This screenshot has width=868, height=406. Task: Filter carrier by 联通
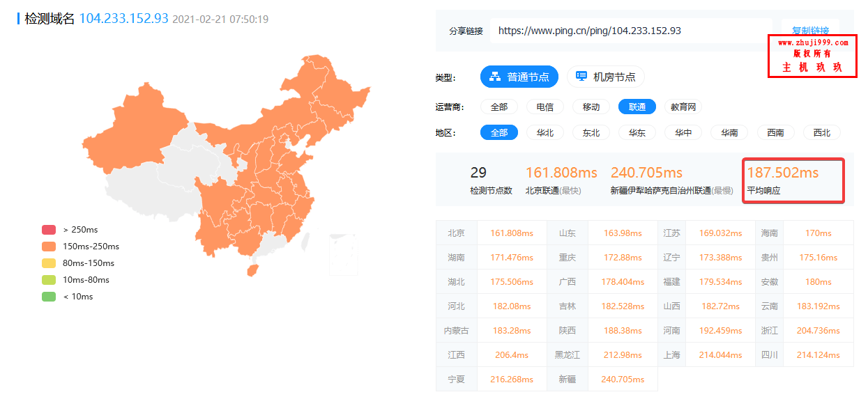click(x=637, y=107)
